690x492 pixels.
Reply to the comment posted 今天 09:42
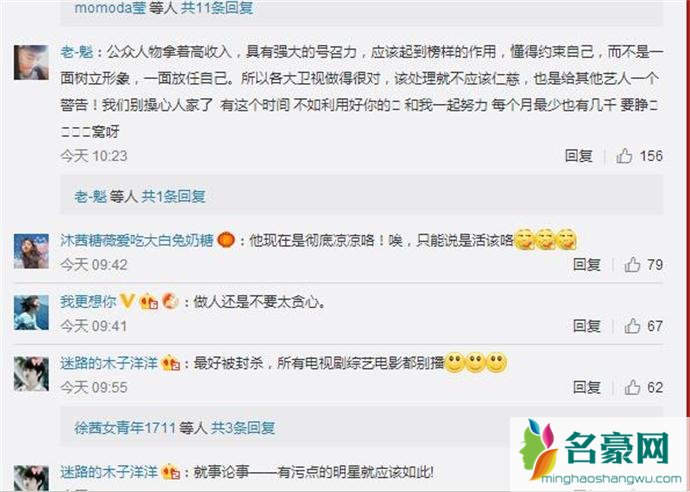[x=587, y=264]
